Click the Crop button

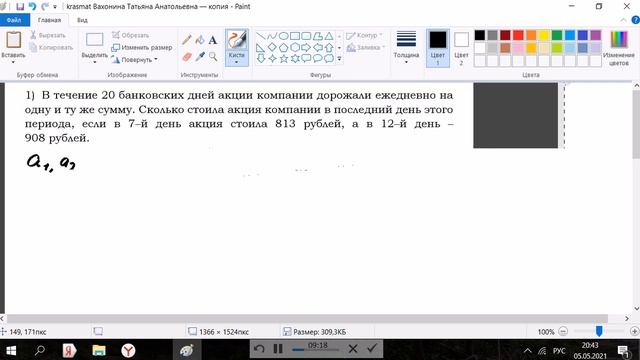pyautogui.click(x=131, y=35)
